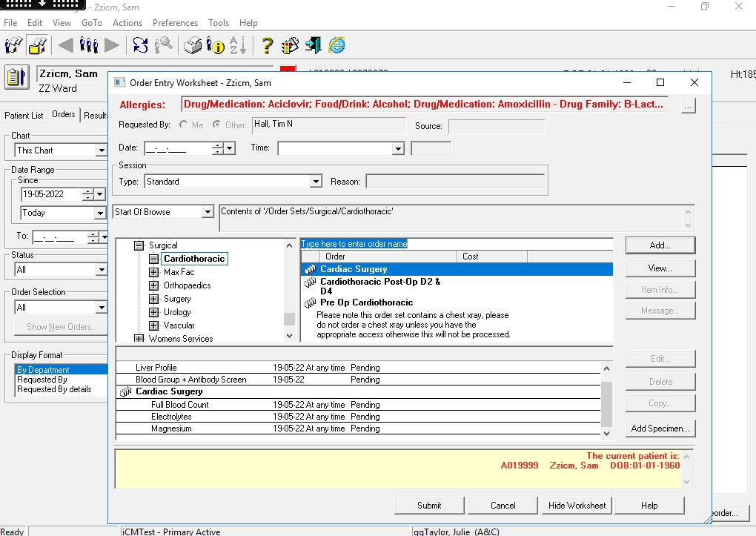Go to previous patient with left arrow

point(65,45)
